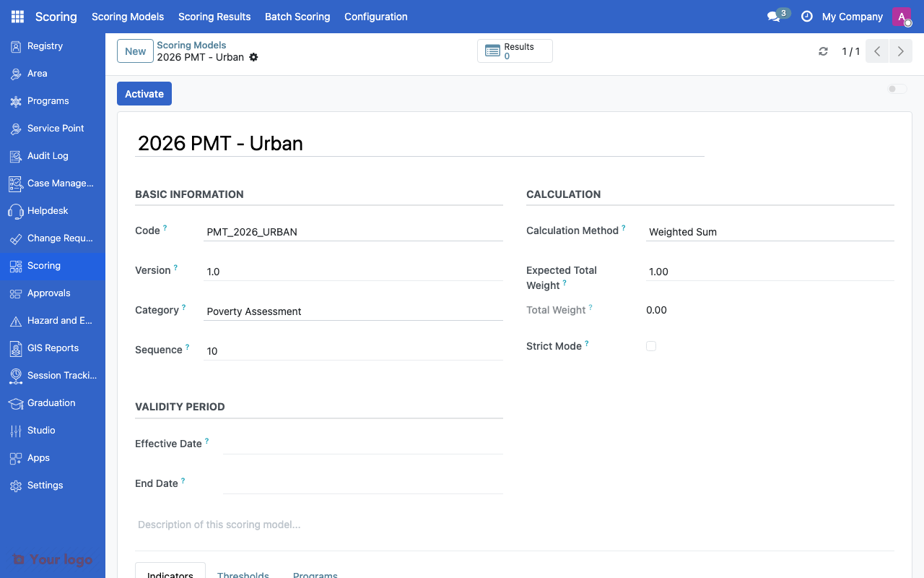The height and width of the screenshot is (578, 924).
Task: Show help tooltip for Code
Action: coord(165,228)
